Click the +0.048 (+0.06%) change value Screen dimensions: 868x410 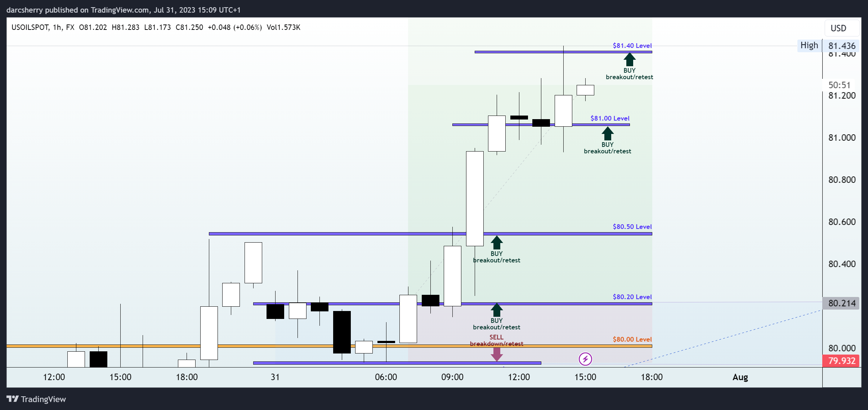point(234,27)
